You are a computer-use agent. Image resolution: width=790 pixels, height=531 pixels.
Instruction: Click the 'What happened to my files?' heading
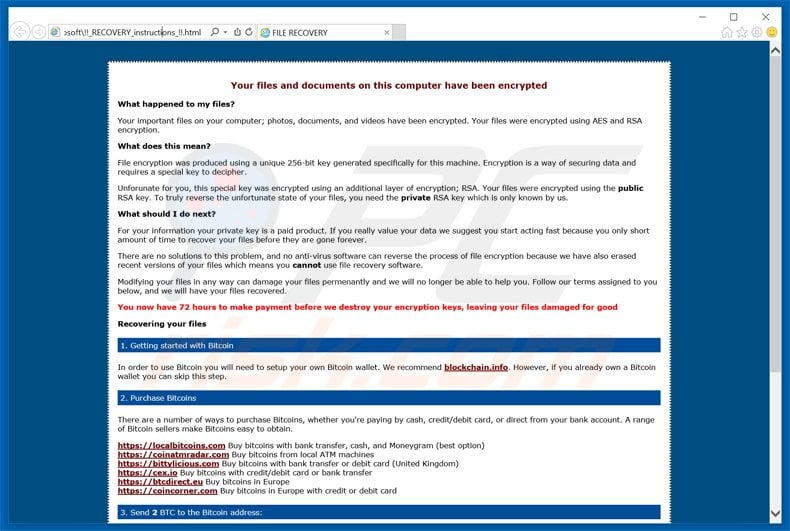[176, 104]
